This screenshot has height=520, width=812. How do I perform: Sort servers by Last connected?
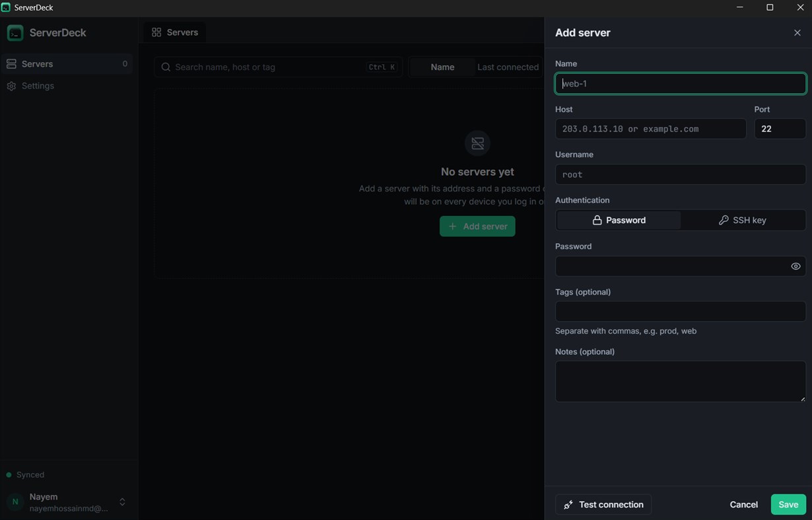[x=508, y=67]
